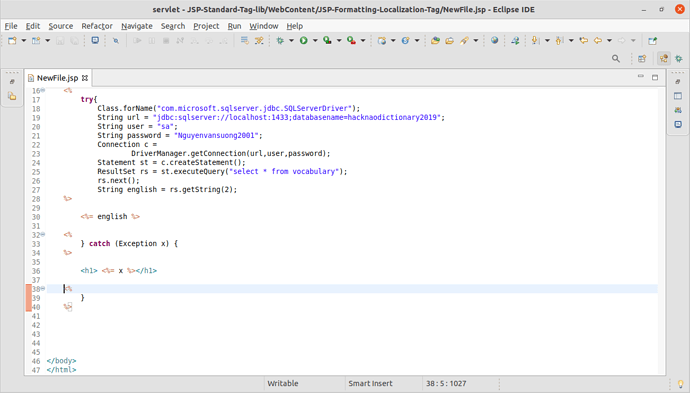The width and height of the screenshot is (690, 393).
Task: Minimize the editor area
Action: pos(641,77)
